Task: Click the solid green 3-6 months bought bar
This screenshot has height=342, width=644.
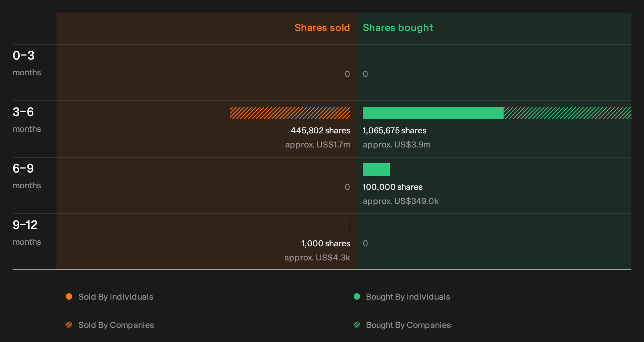Action: click(x=433, y=113)
